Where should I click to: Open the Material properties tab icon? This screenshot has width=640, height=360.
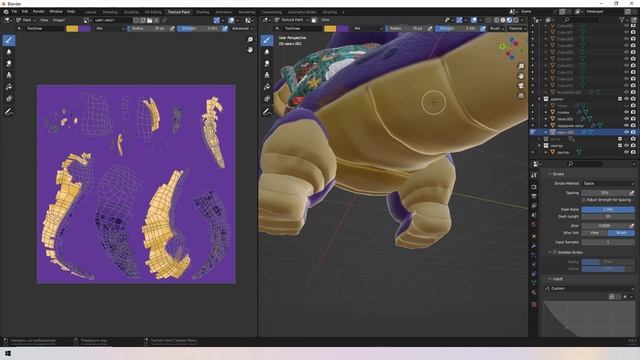coord(534,292)
